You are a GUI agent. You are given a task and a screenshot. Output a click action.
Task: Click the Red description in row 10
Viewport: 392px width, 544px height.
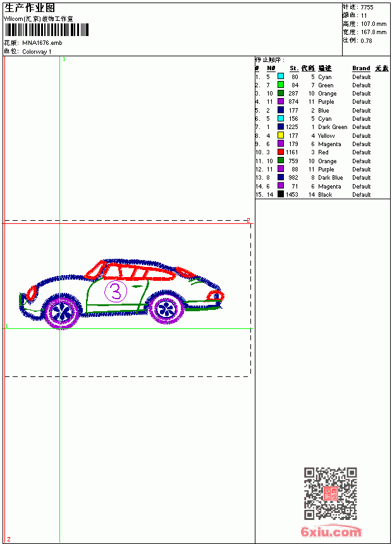click(323, 152)
